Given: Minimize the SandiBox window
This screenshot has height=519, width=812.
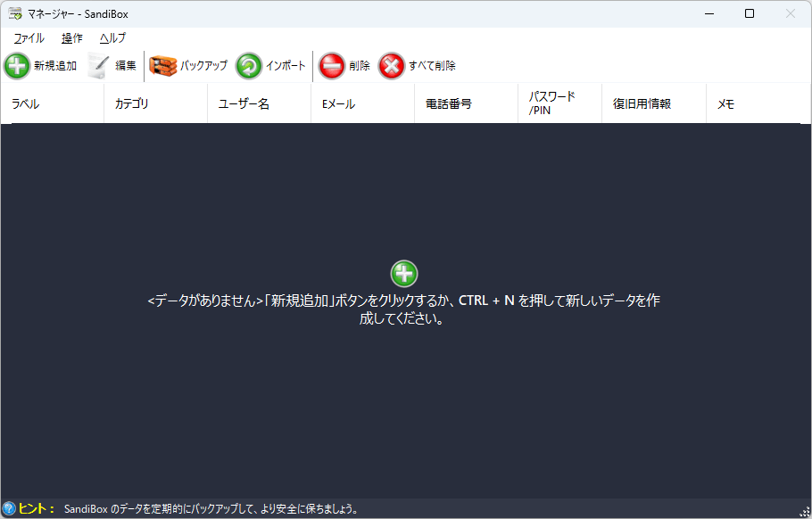Looking at the screenshot, I should click(x=709, y=14).
